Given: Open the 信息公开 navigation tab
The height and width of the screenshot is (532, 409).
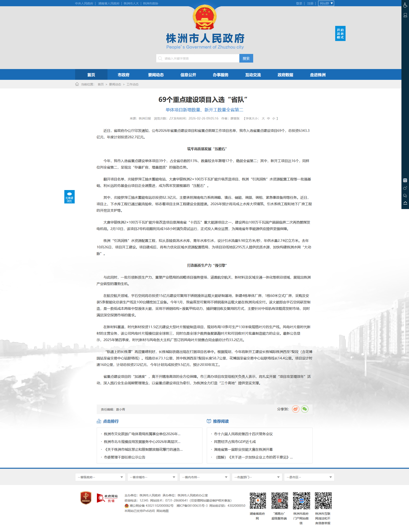Looking at the screenshot, I should pos(188,75).
